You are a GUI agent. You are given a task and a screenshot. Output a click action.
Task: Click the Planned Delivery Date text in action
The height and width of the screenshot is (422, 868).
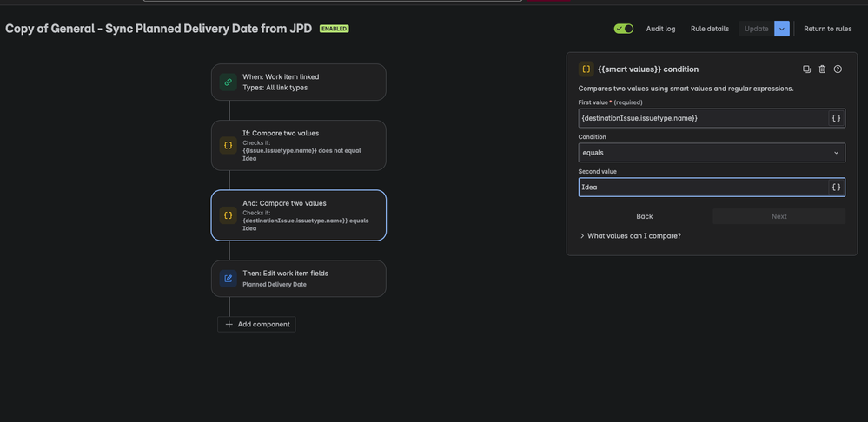coord(275,284)
